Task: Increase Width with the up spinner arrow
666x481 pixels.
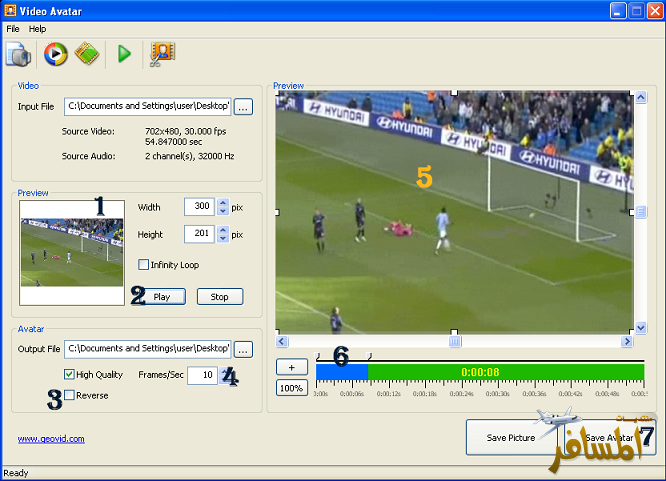Action: (223, 202)
